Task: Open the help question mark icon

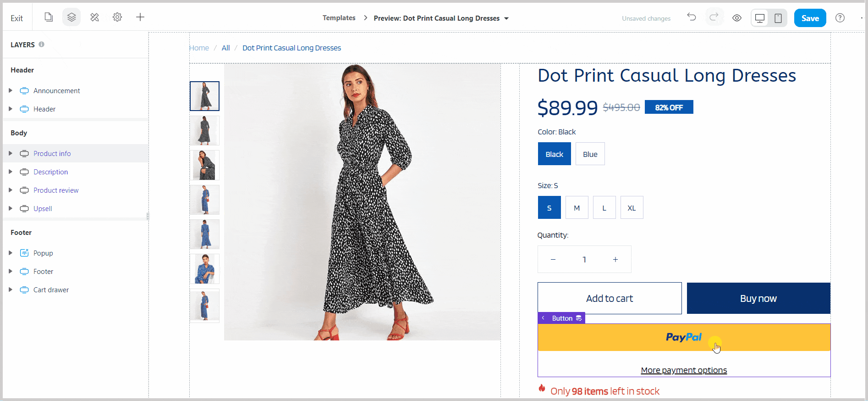Action: tap(840, 18)
